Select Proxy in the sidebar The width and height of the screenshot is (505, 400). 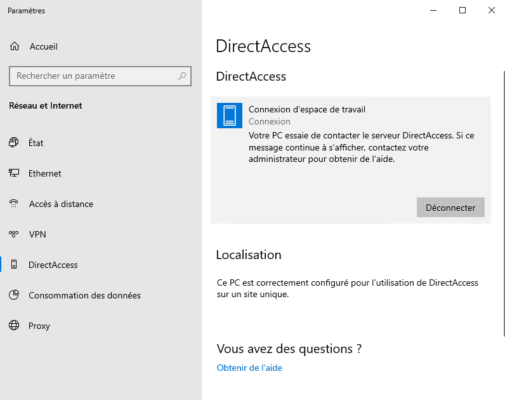coord(39,326)
